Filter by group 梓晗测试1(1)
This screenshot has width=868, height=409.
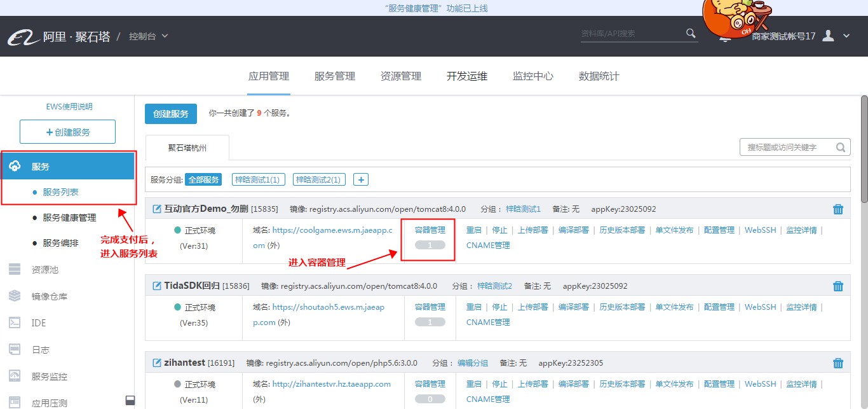(258, 180)
